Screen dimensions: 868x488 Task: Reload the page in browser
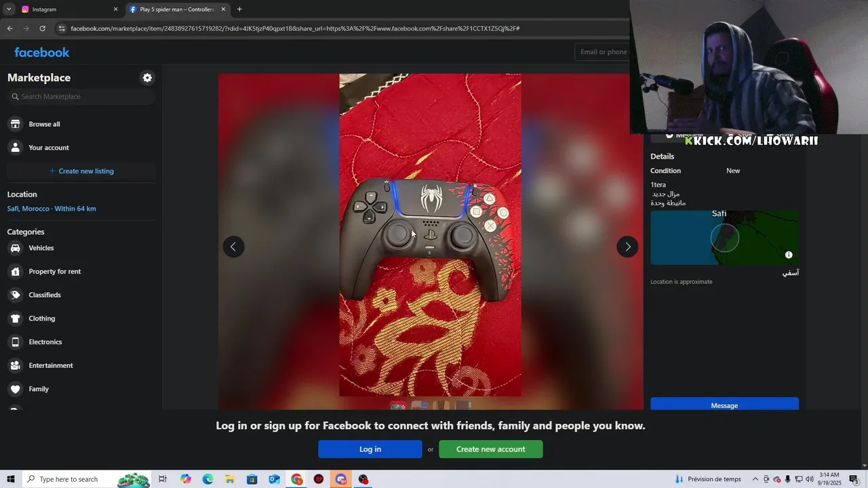point(42,28)
